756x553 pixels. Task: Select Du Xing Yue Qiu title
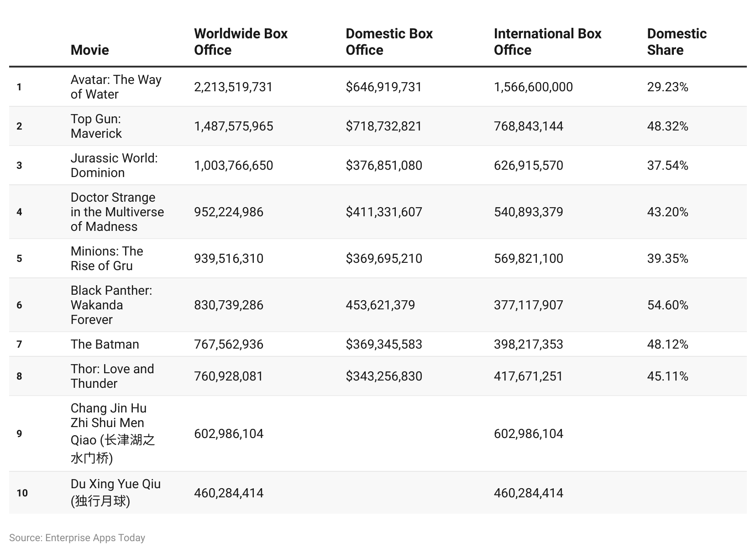point(115,492)
